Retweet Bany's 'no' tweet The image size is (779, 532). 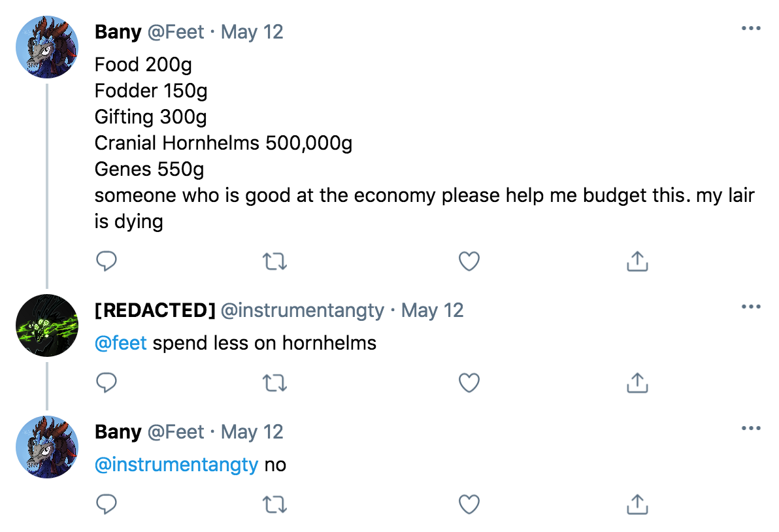tap(274, 505)
